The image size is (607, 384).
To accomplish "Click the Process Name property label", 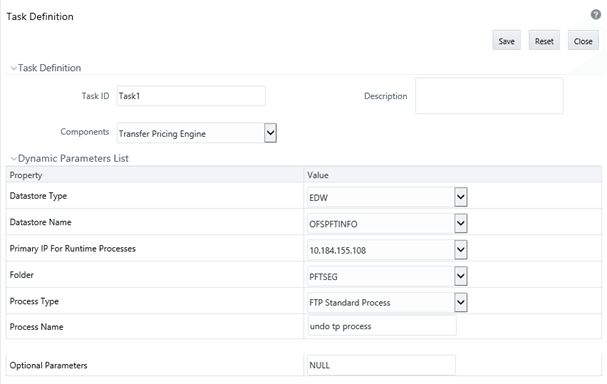I will click(x=36, y=327).
